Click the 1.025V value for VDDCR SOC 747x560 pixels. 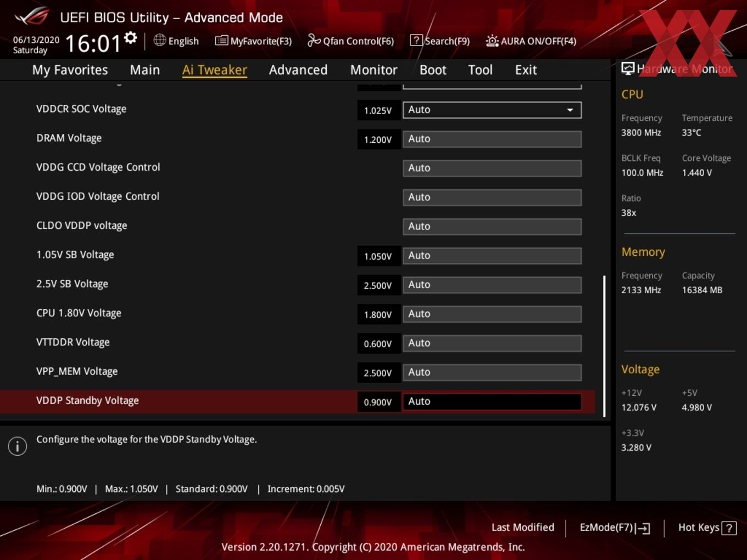pos(378,110)
